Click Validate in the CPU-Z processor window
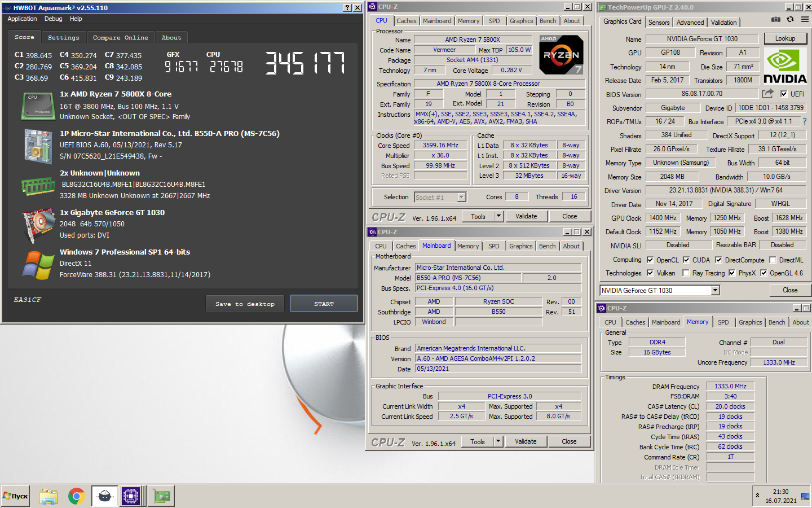Viewport: 812px width, 508px height. click(x=526, y=216)
